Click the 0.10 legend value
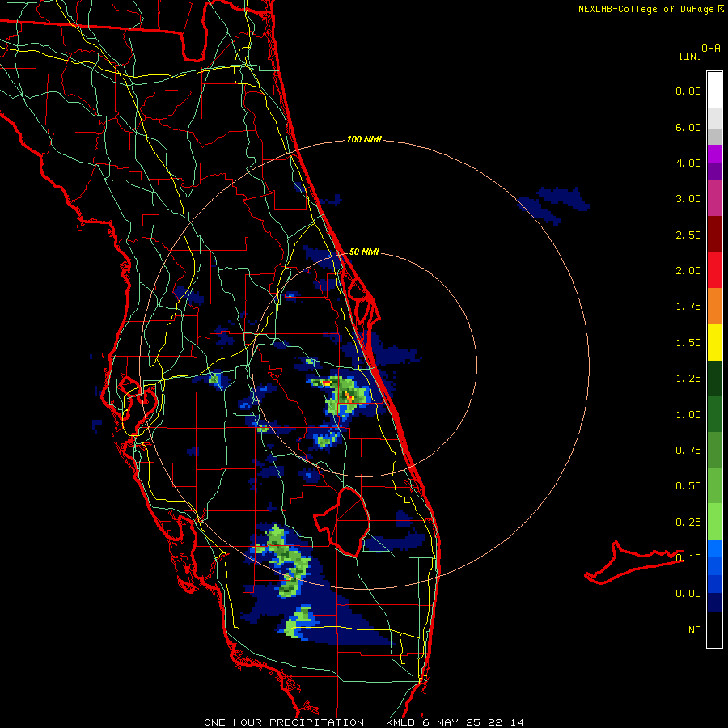The height and width of the screenshot is (728, 728). click(688, 558)
